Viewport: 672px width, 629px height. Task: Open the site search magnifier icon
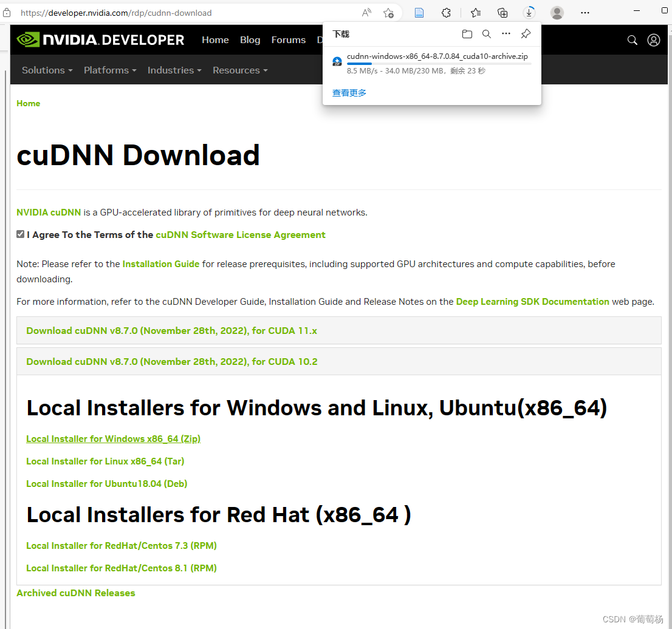coord(632,39)
